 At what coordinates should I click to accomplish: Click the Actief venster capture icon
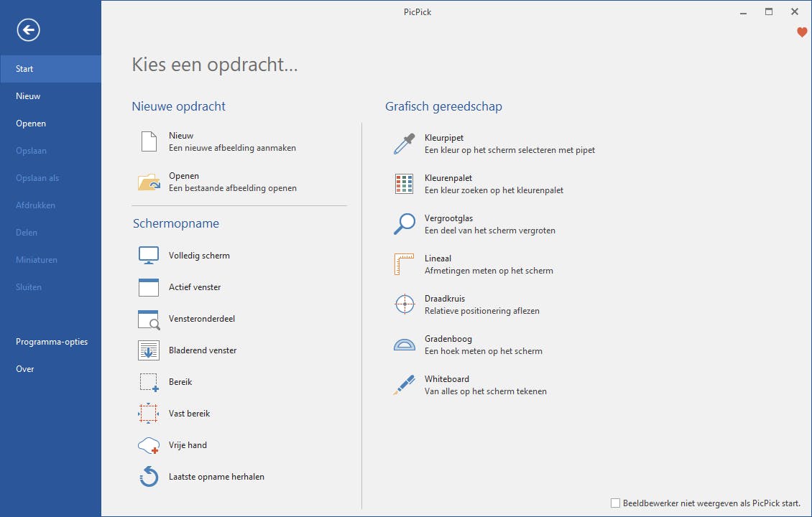click(x=149, y=287)
